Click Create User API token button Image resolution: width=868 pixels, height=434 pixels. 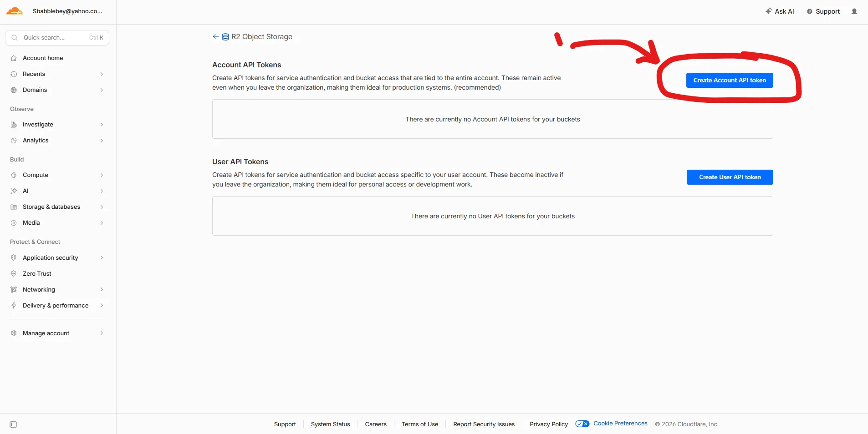tap(730, 177)
